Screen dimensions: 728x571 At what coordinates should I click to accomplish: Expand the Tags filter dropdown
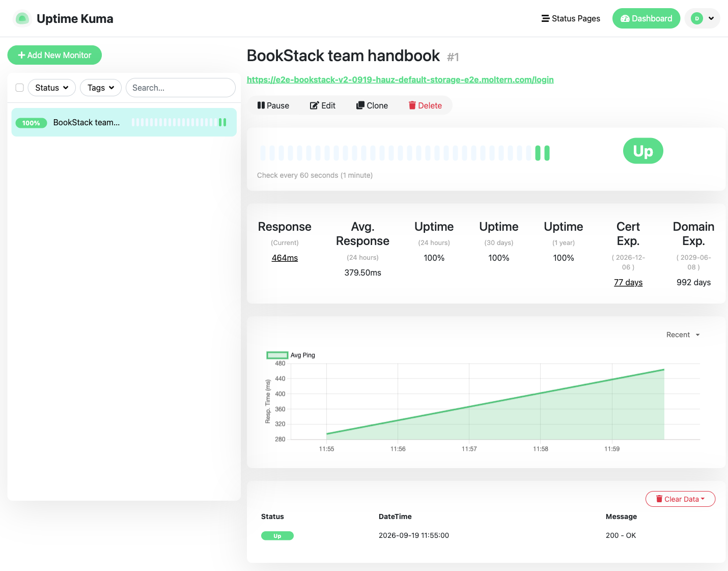click(x=101, y=88)
